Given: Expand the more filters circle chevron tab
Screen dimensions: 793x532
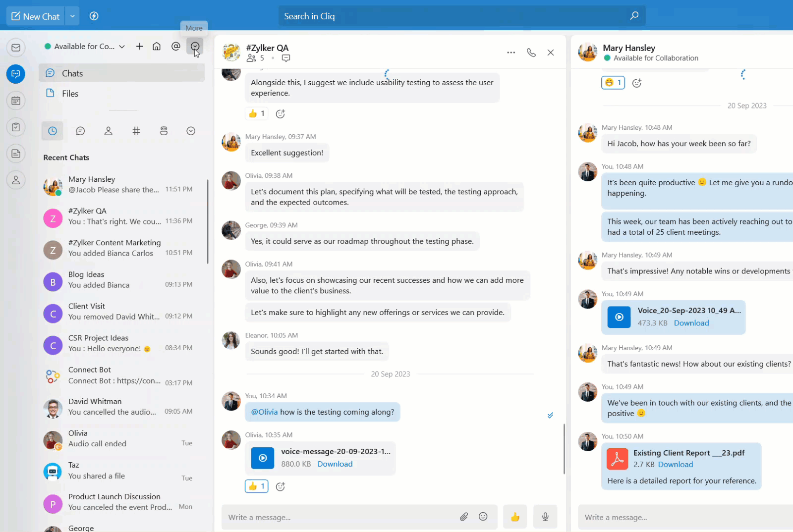Looking at the screenshot, I should [191, 131].
